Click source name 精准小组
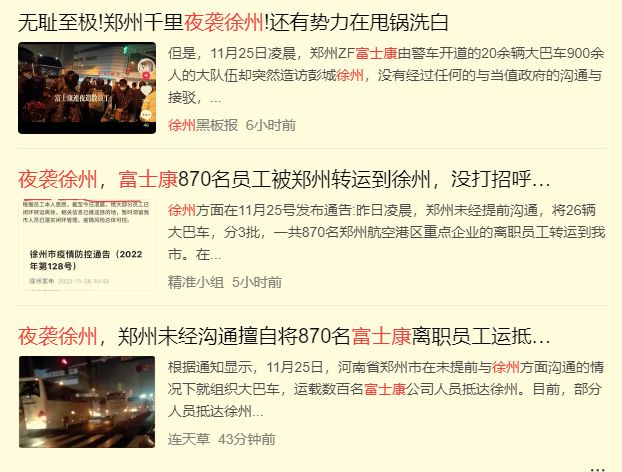 196,282
